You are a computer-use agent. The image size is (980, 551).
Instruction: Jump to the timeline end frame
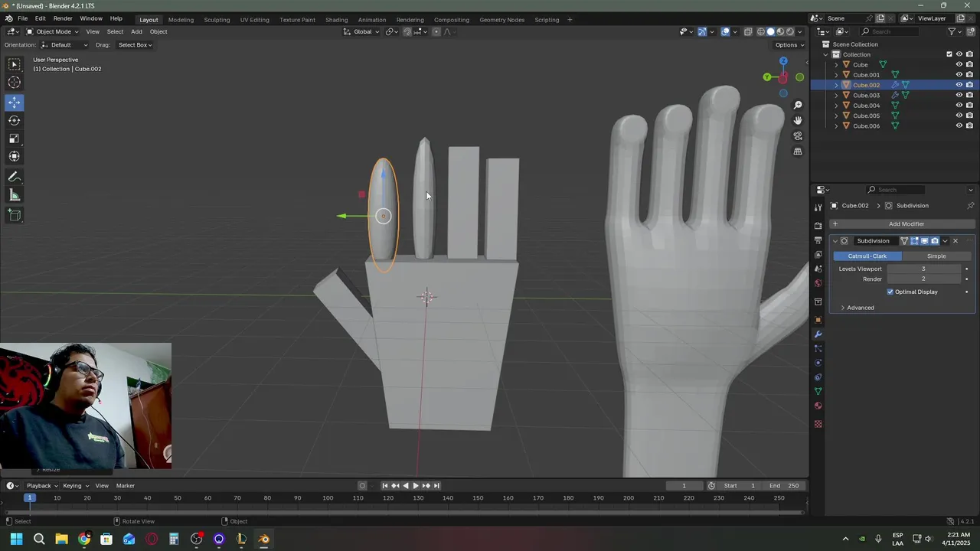(x=436, y=486)
